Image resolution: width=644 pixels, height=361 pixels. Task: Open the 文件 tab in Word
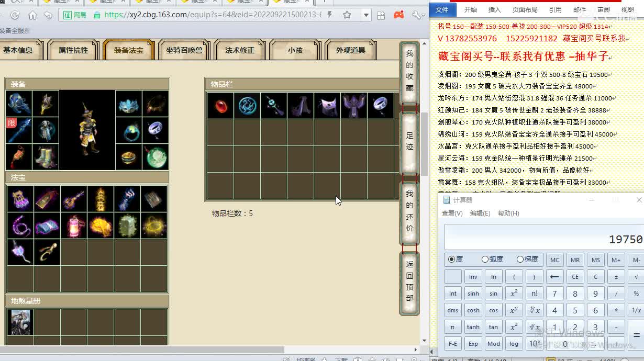point(442,9)
